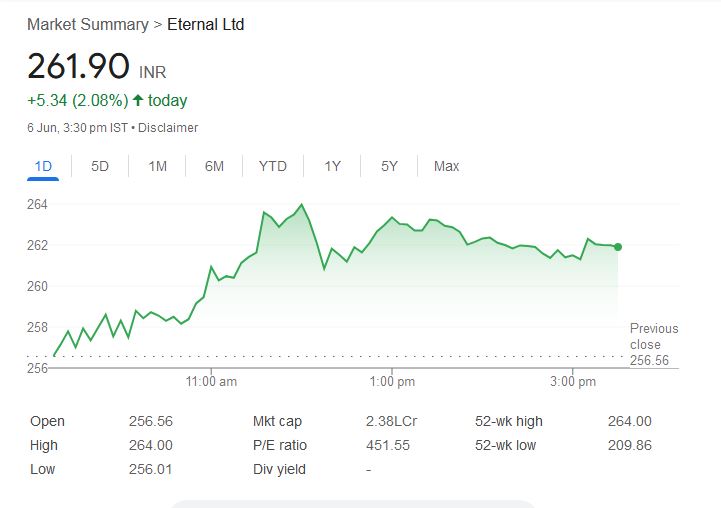
Task: Click the 52-wk low label
Action: [505, 445]
